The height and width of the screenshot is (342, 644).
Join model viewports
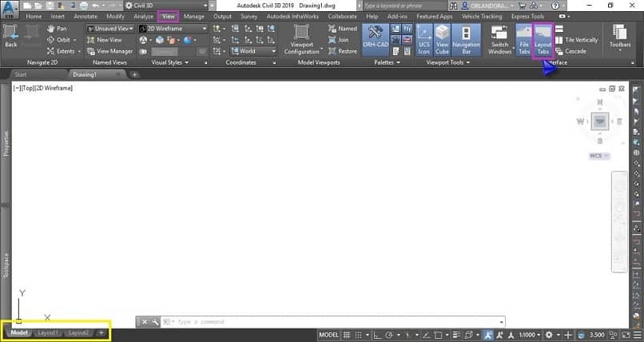339,40
